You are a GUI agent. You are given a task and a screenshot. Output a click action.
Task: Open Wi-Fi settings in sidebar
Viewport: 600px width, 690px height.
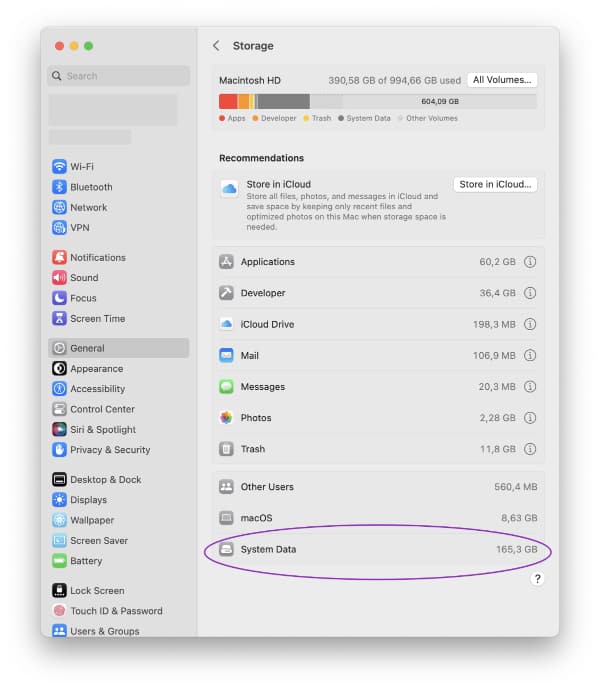pos(73,167)
